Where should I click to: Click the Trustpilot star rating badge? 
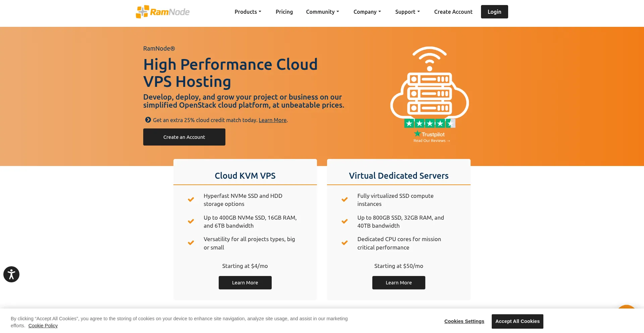click(x=429, y=123)
